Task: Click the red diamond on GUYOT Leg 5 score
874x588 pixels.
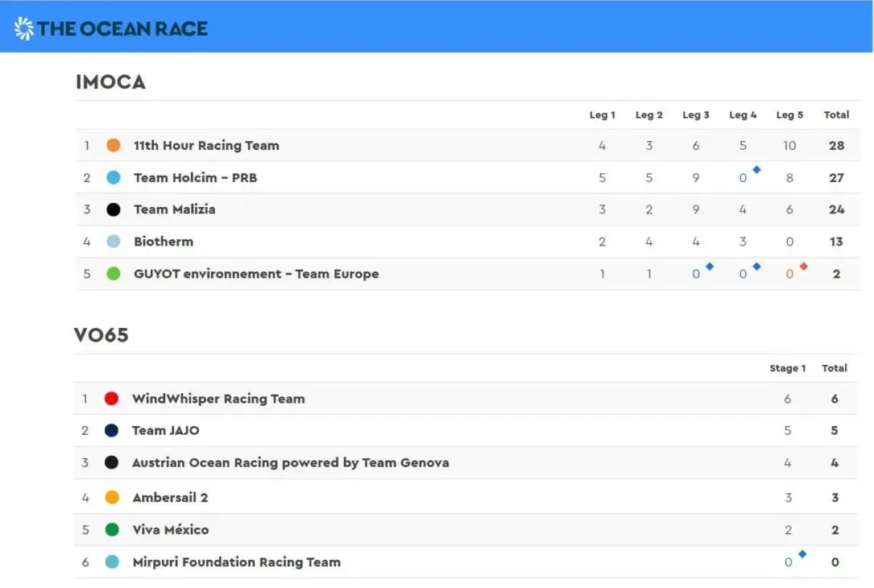Action: coord(803,267)
